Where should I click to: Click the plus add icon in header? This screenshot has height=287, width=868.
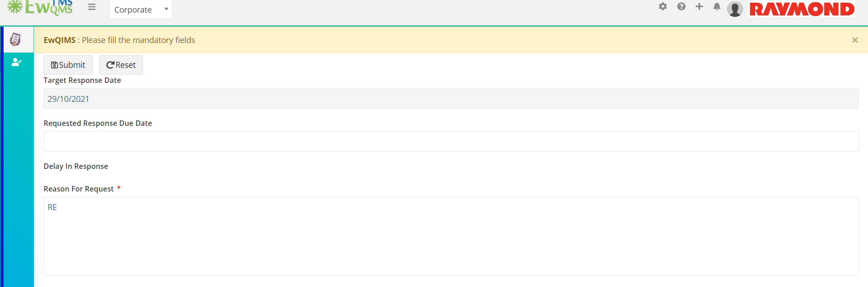(x=699, y=6)
